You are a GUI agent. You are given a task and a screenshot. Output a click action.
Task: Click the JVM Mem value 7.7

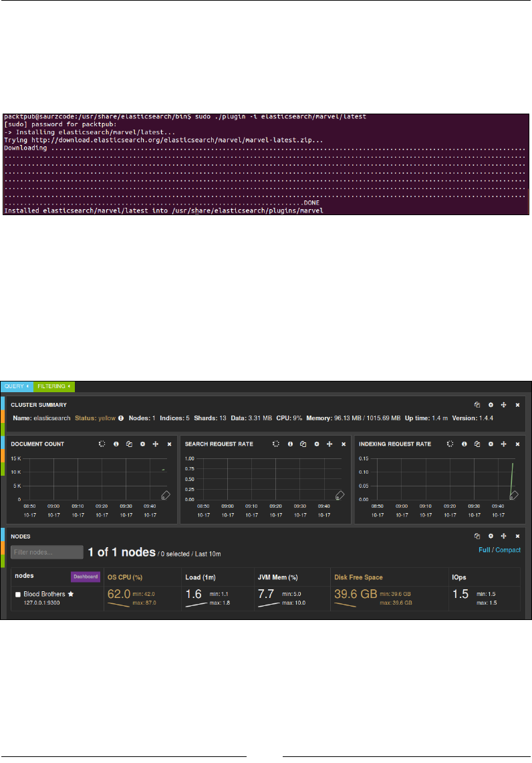266,594
